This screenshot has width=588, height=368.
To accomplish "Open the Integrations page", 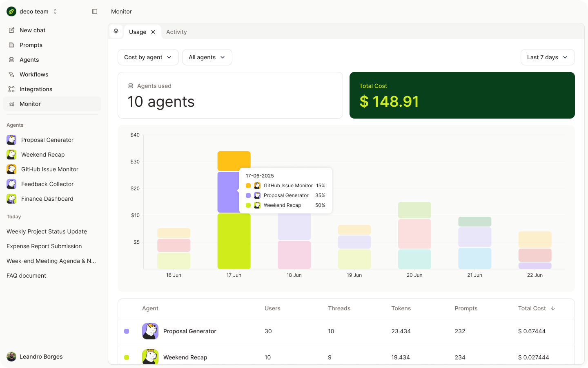I will point(52,89).
